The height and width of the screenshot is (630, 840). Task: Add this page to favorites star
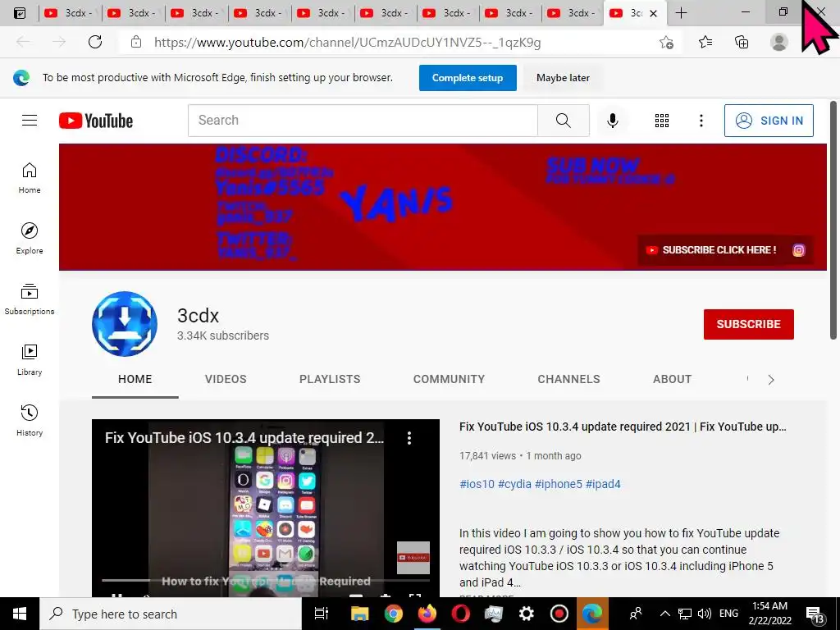(666, 42)
